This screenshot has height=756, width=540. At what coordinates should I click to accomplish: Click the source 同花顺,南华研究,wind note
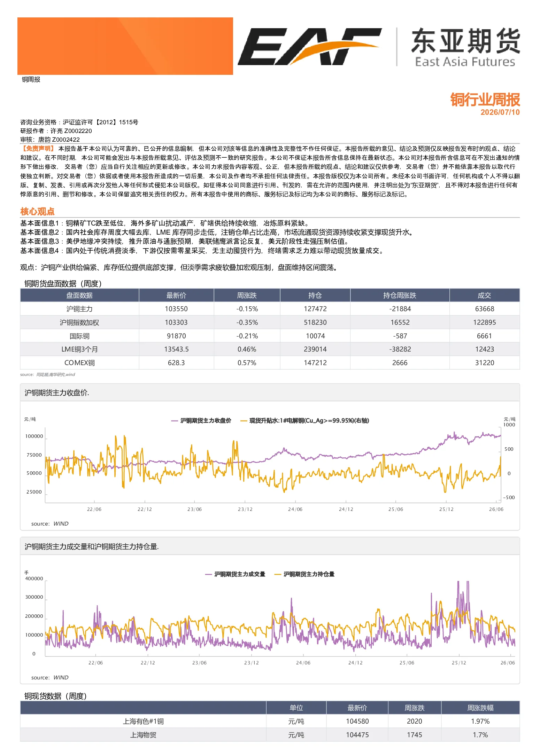[x=47, y=375]
